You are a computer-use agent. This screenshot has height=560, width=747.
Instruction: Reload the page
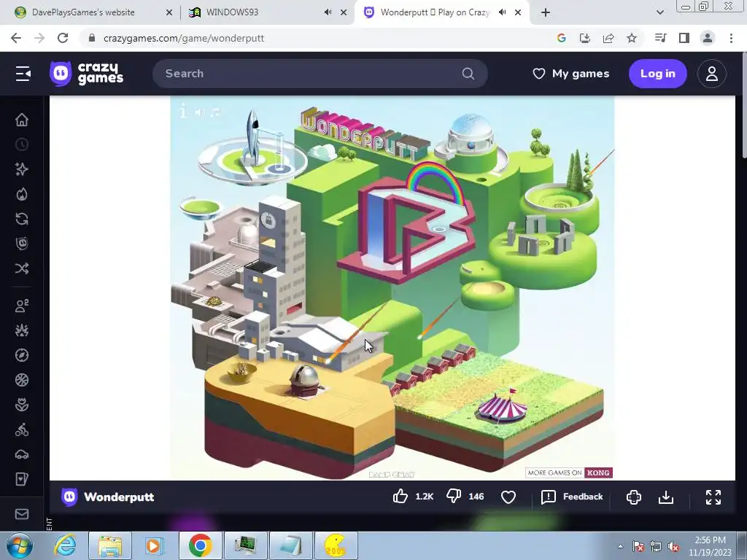[63, 38]
